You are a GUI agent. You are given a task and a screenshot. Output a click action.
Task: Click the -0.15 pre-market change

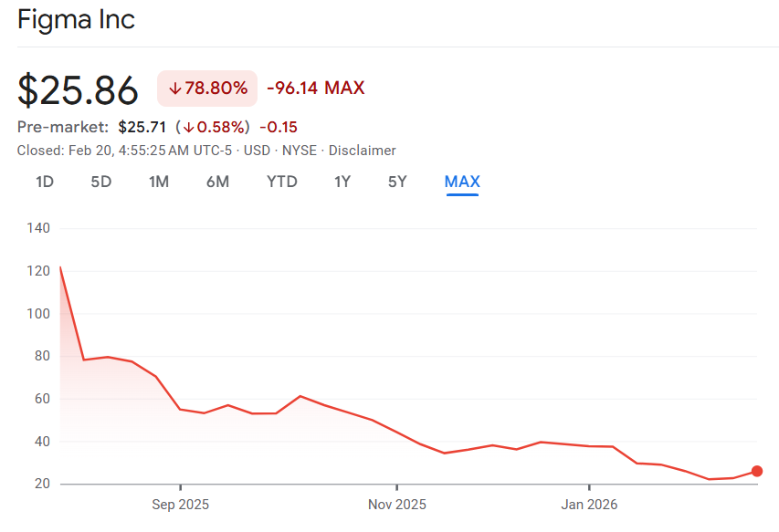click(x=279, y=127)
